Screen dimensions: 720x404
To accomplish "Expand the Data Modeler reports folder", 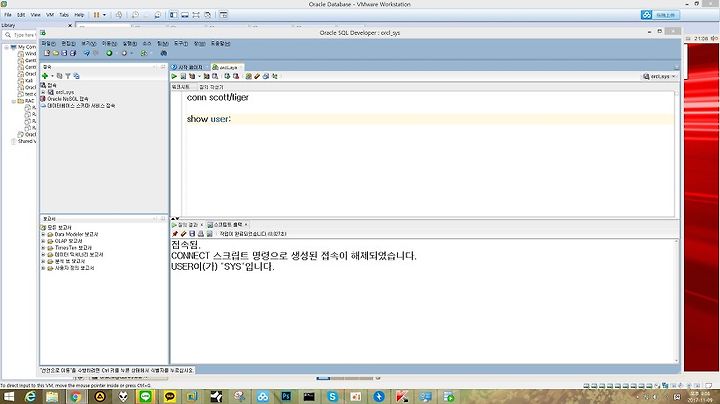I will coord(43,234).
